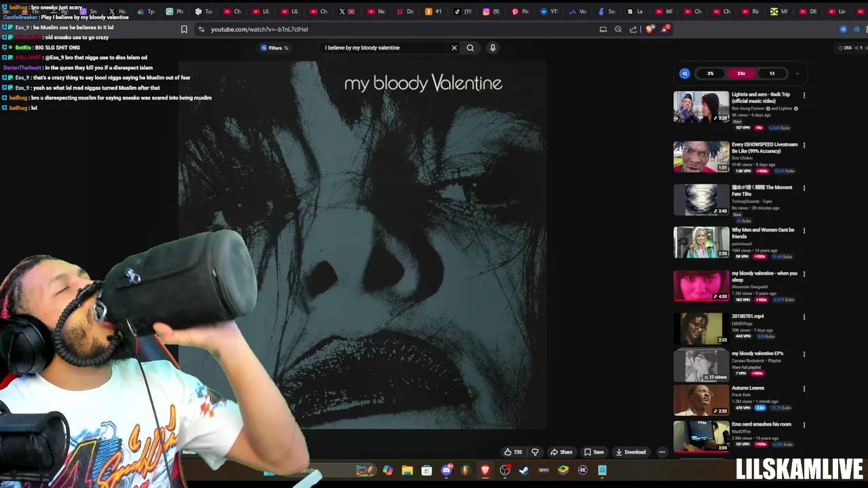868x488 pixels.
Task: Clear the YouTube search text with X
Action: (x=454, y=47)
